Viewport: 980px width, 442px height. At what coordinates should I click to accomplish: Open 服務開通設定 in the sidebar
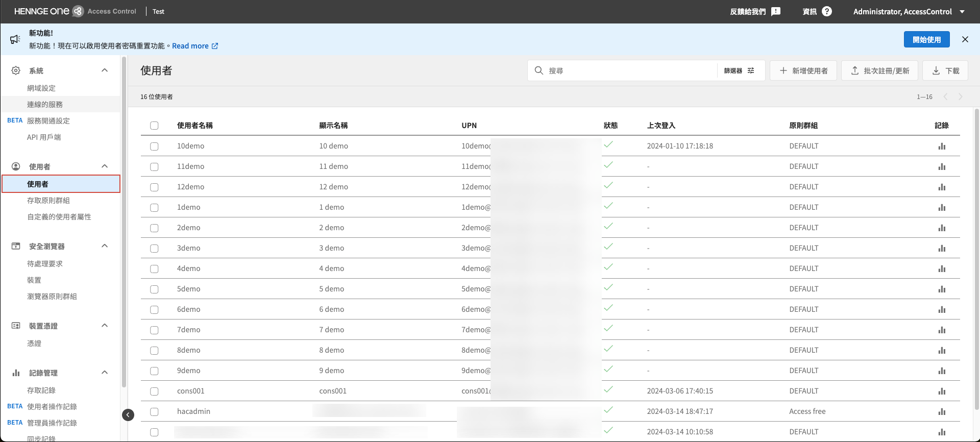(48, 121)
